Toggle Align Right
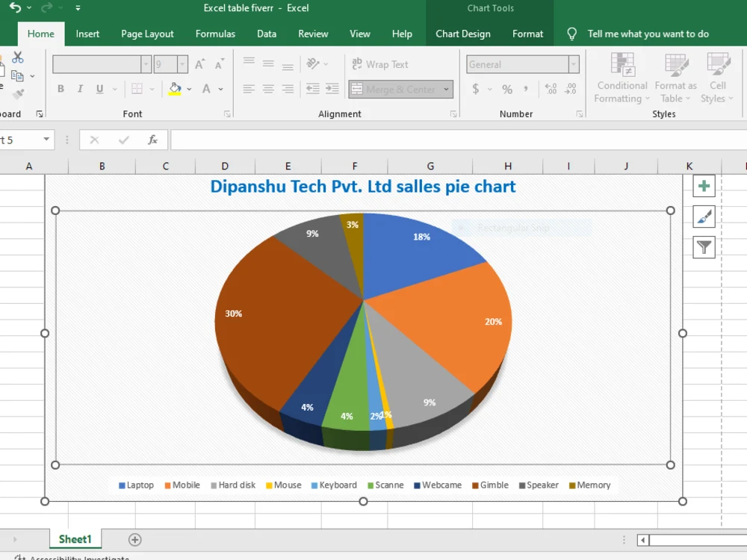 (x=288, y=89)
